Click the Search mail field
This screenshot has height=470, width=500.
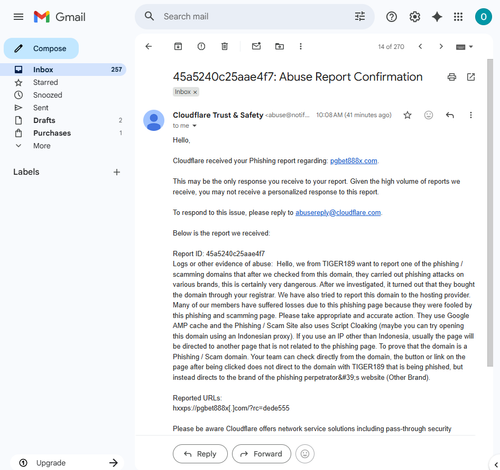click(255, 16)
